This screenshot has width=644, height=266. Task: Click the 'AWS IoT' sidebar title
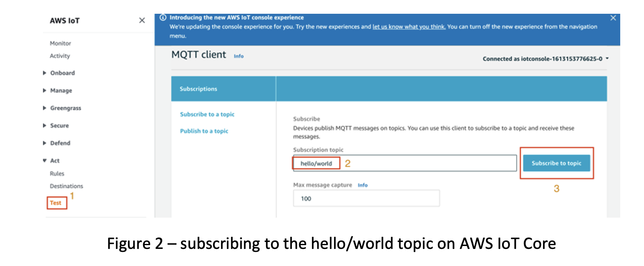tap(65, 20)
